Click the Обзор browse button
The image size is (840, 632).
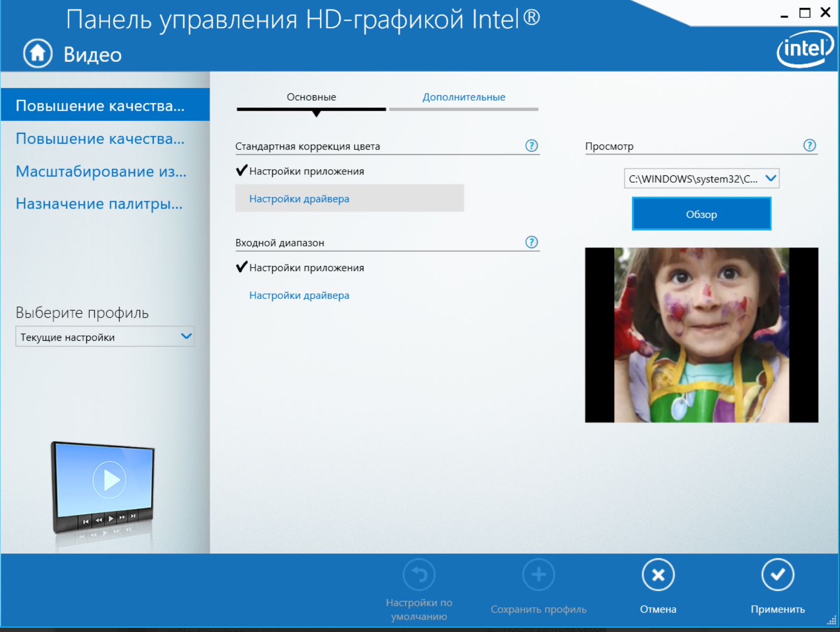[x=701, y=214]
